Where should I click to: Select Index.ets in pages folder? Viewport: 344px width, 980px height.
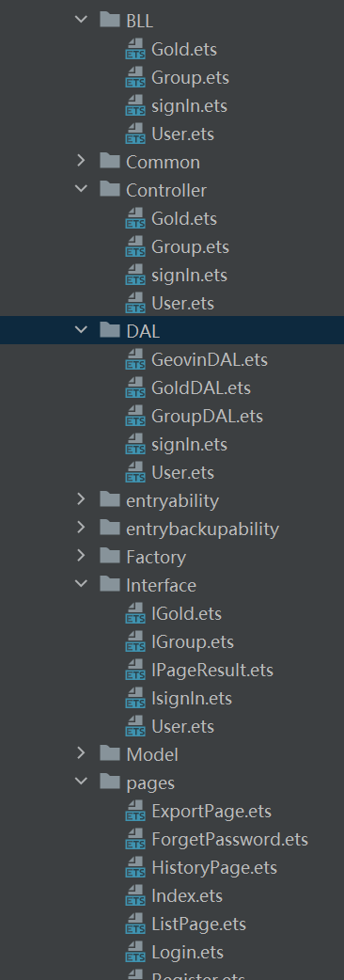[x=187, y=895]
